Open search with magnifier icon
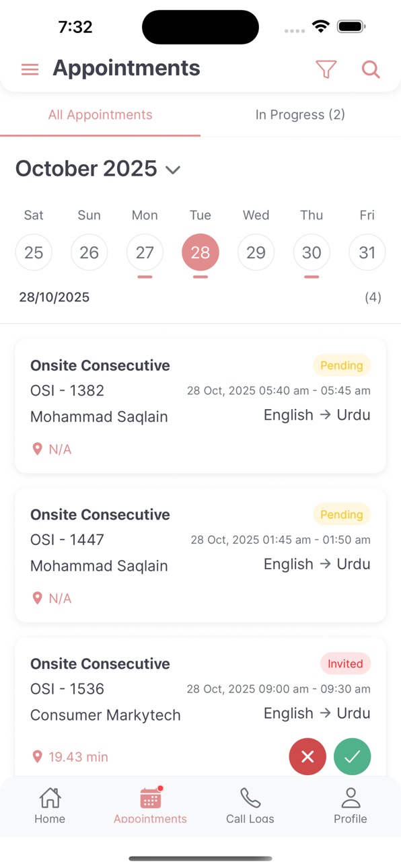 pyautogui.click(x=371, y=69)
